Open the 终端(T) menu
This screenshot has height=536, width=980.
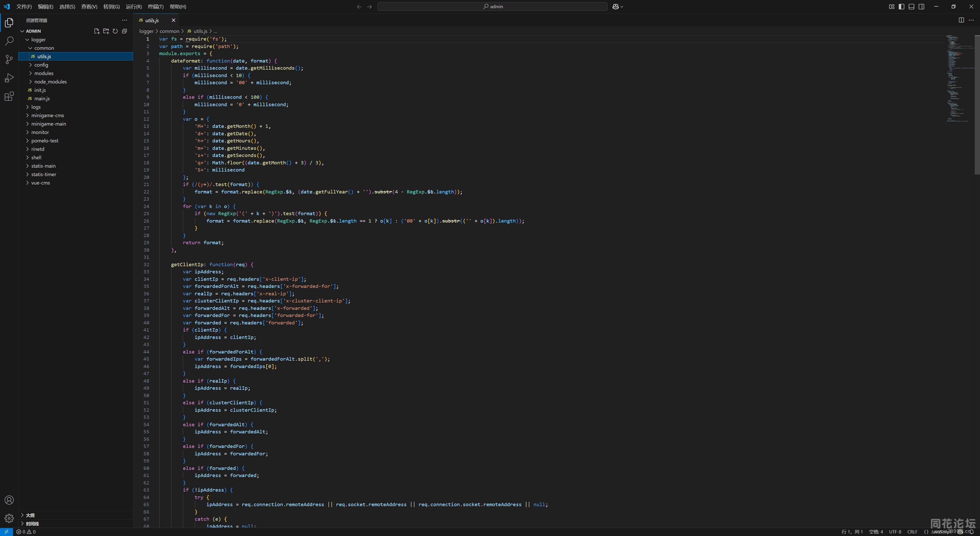pos(156,6)
